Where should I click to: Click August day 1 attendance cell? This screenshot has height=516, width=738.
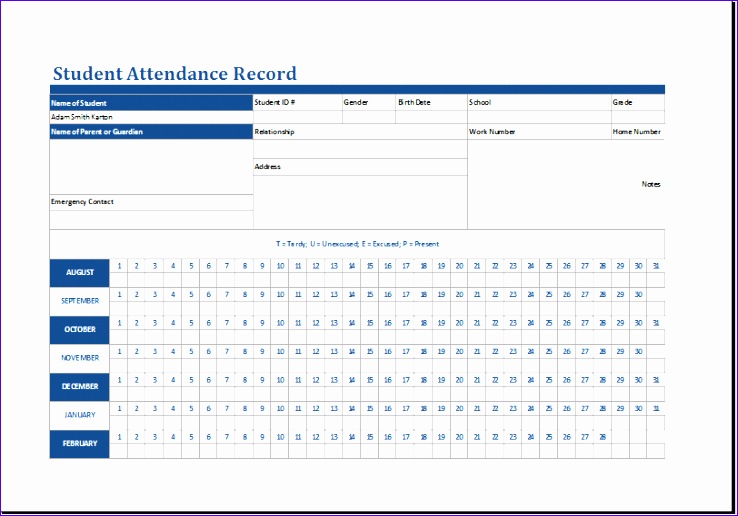119,280
